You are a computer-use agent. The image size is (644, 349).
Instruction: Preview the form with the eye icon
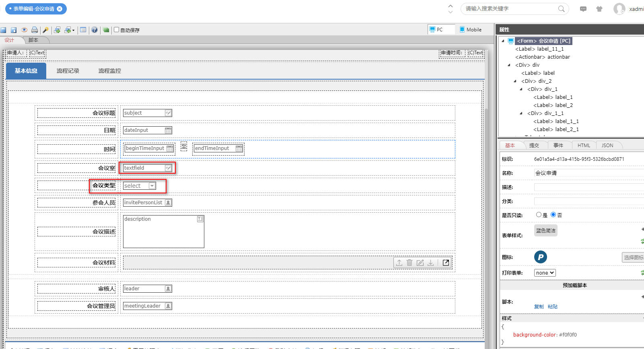(24, 30)
